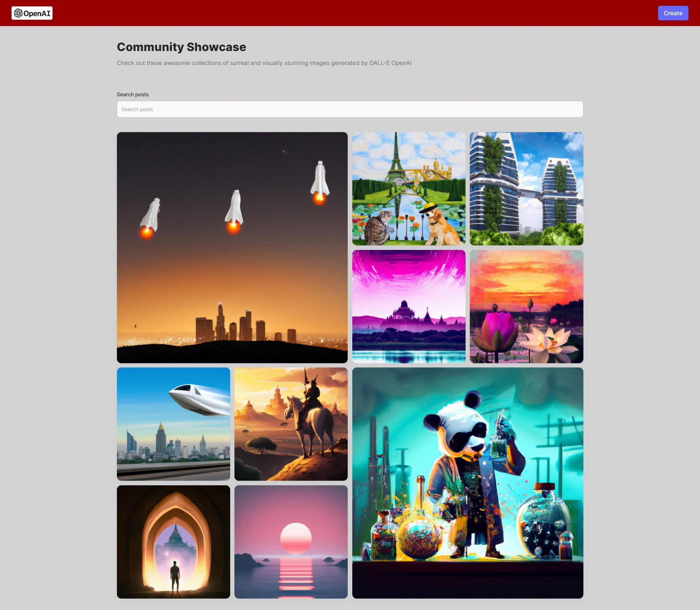Click the Search posts label
This screenshot has height=610, width=700.
[x=132, y=94]
